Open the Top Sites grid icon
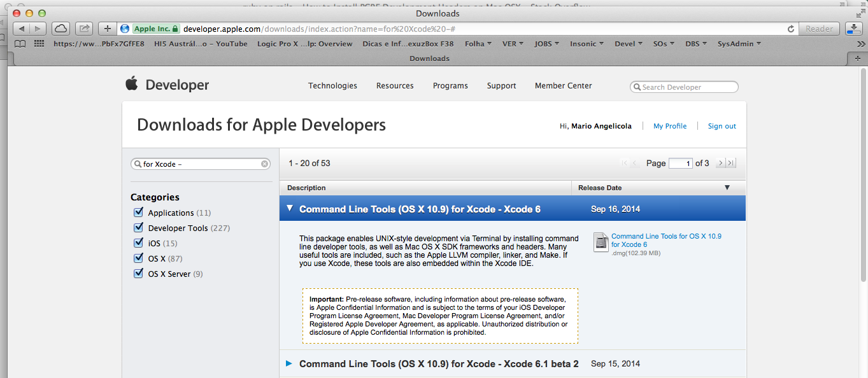868x378 pixels. 39,44
